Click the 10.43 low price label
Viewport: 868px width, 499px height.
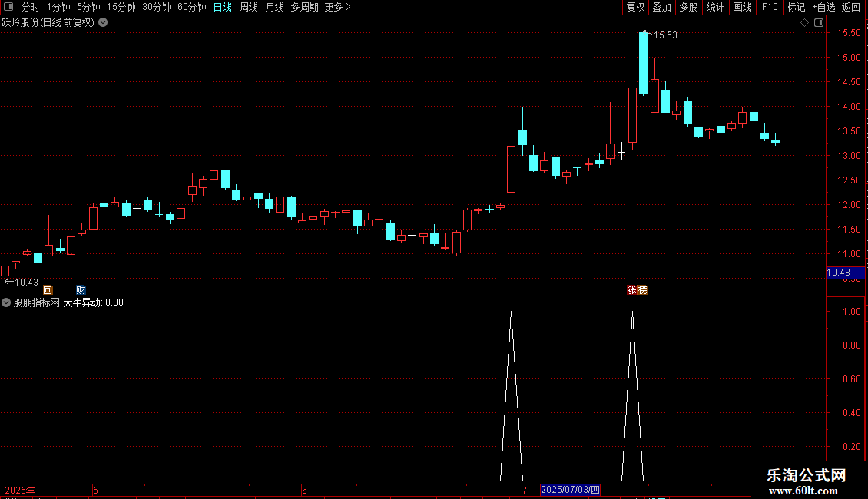(x=26, y=283)
